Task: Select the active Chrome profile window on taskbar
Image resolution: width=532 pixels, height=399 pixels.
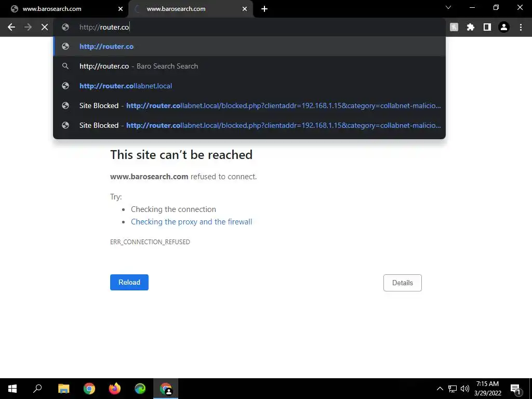Action: pos(166,389)
